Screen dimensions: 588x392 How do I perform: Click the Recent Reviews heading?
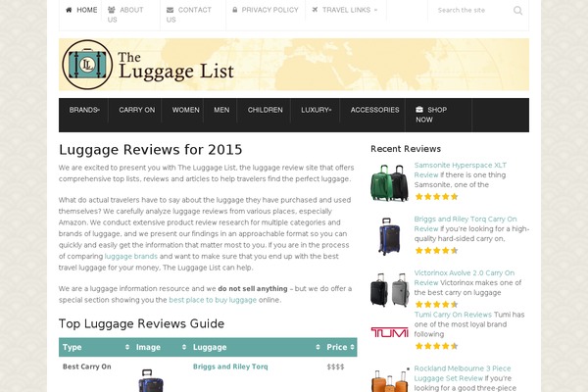click(406, 149)
